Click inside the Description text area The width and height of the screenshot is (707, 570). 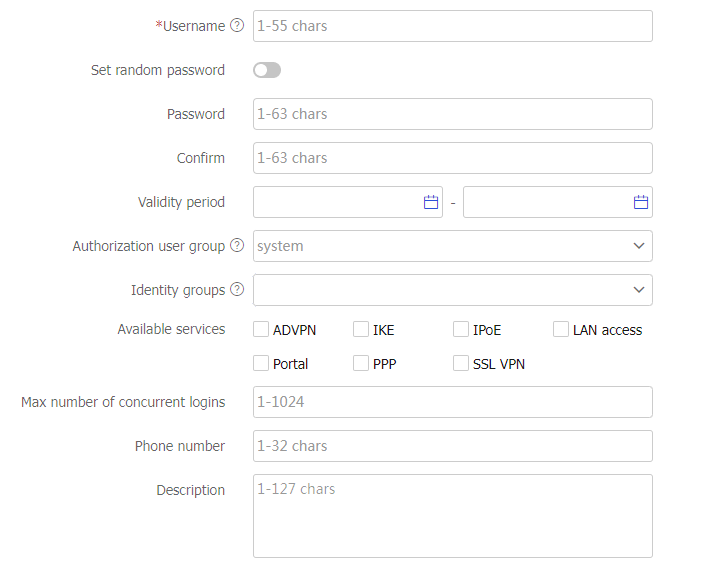tap(452, 516)
